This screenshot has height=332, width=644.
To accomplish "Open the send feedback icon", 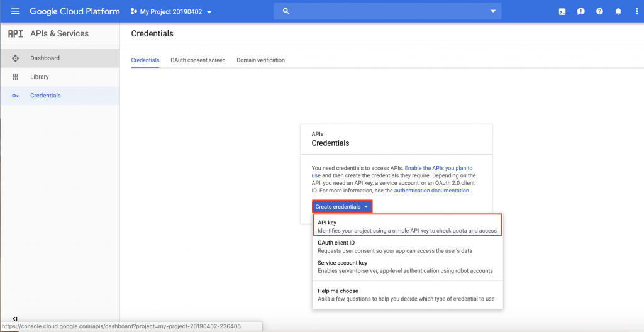I will [580, 11].
